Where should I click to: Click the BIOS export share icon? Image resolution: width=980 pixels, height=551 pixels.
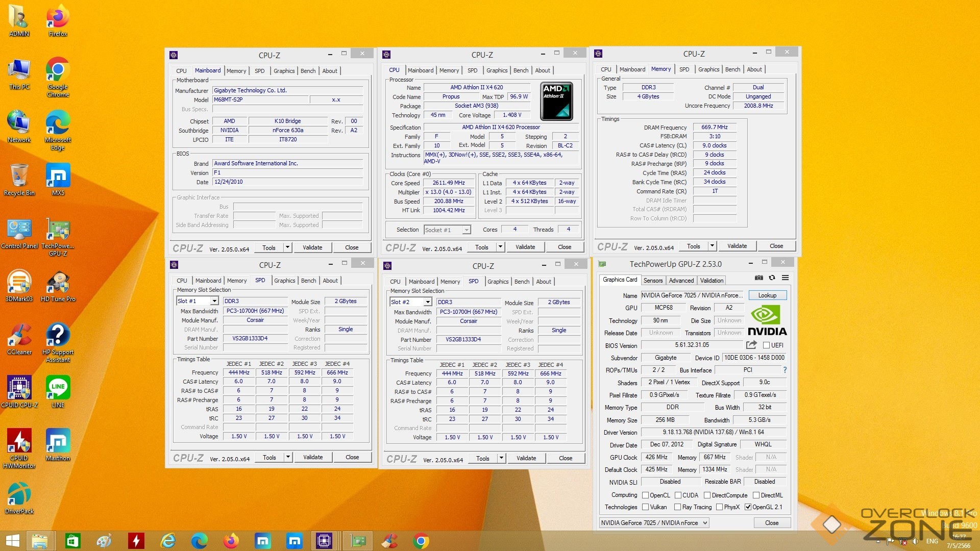click(751, 345)
